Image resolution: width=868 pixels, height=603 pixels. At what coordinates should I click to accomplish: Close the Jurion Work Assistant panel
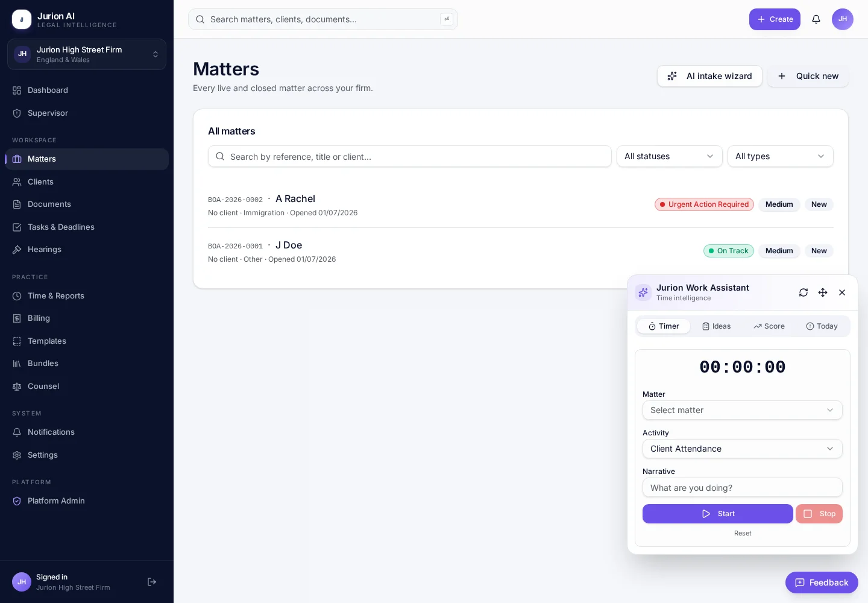tap(842, 292)
